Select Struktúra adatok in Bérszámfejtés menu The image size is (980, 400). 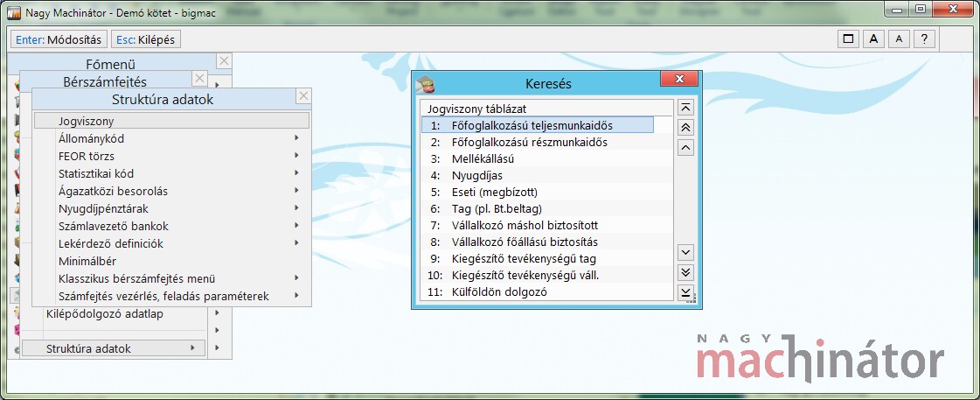[114, 348]
